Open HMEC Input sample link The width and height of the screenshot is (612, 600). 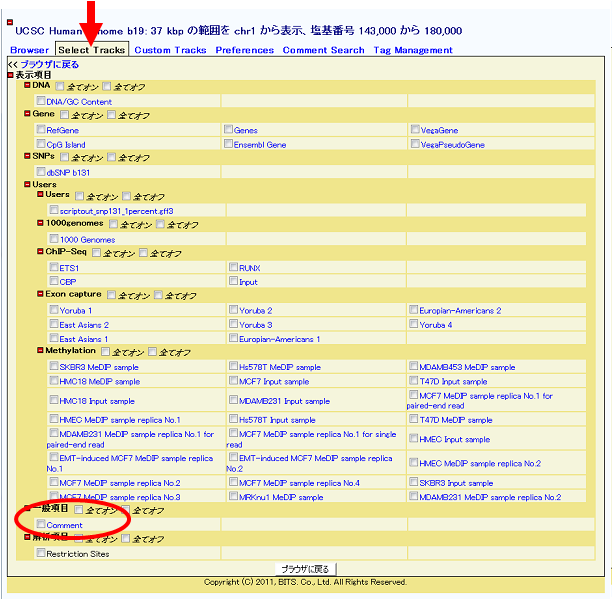(455, 440)
